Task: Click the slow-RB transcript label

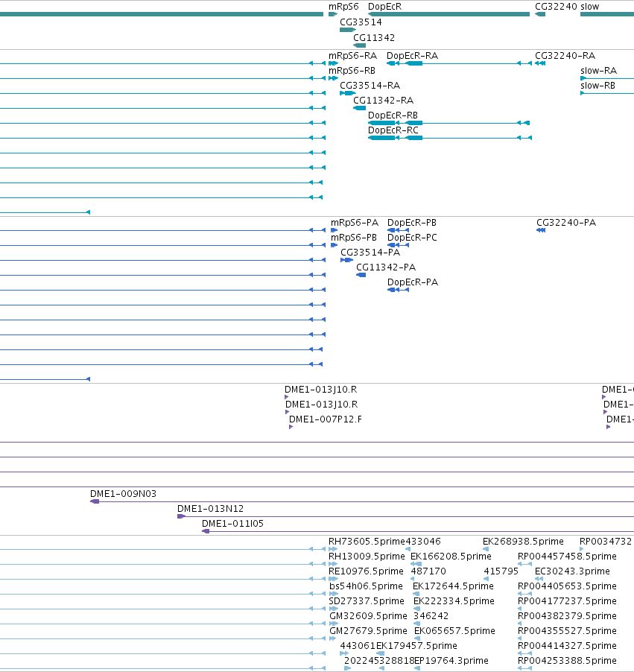Action: click(x=597, y=86)
